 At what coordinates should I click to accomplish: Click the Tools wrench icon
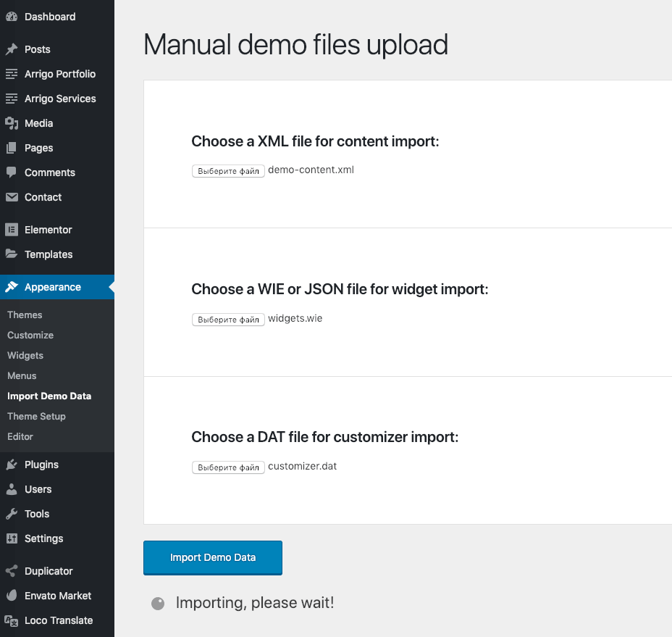click(12, 514)
